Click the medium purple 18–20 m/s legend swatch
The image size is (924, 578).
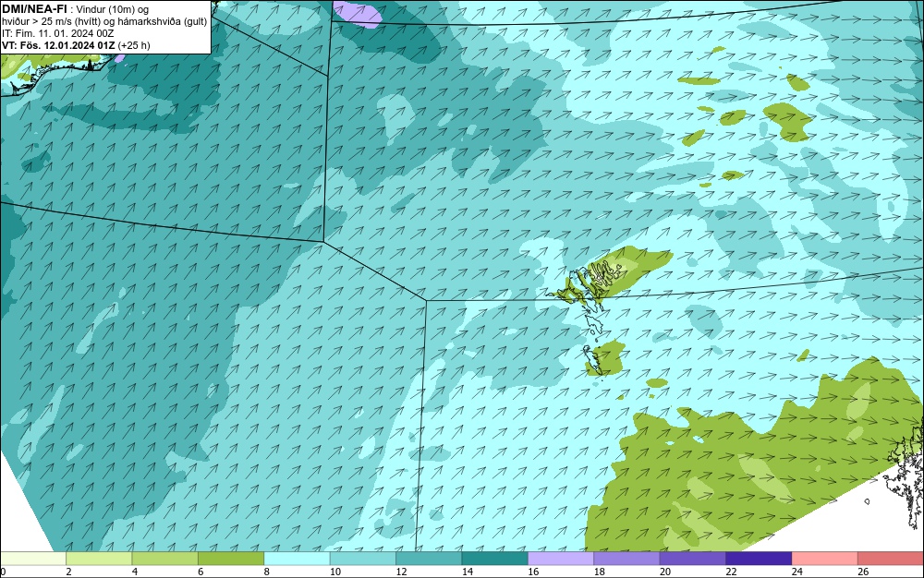(627, 559)
